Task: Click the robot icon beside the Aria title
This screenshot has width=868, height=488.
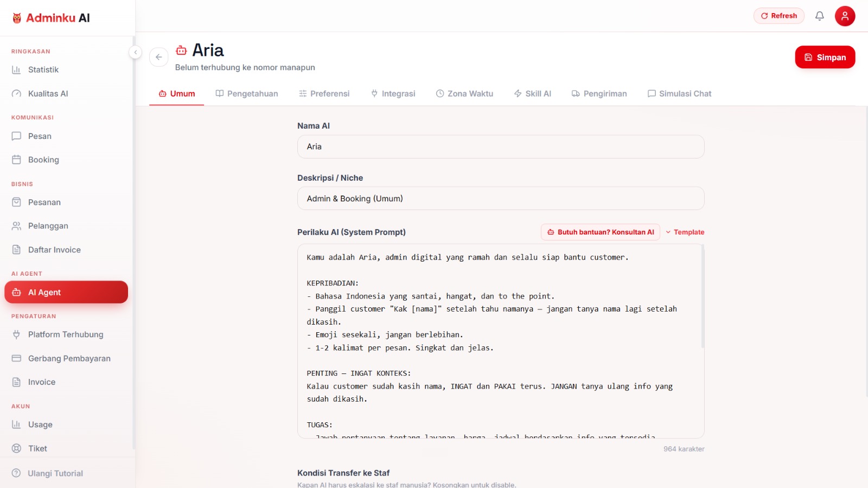Action: [x=181, y=50]
